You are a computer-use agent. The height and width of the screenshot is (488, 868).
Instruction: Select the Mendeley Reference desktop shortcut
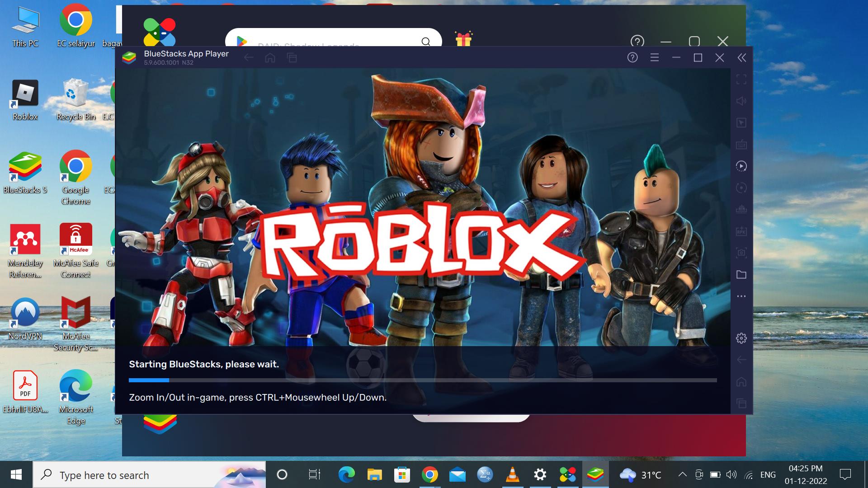tap(25, 251)
